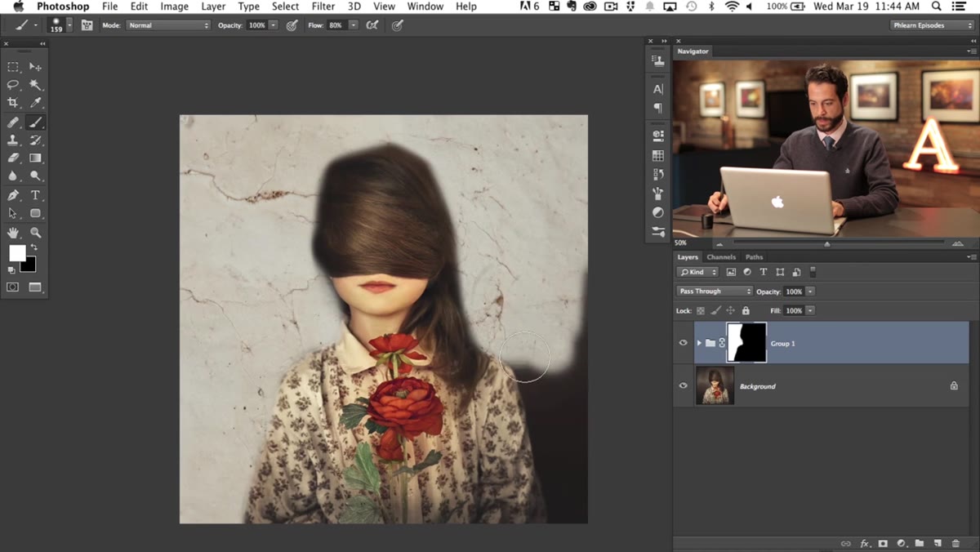The width and height of the screenshot is (980, 552).
Task: Click the Navigator zoom slider
Action: tap(827, 243)
